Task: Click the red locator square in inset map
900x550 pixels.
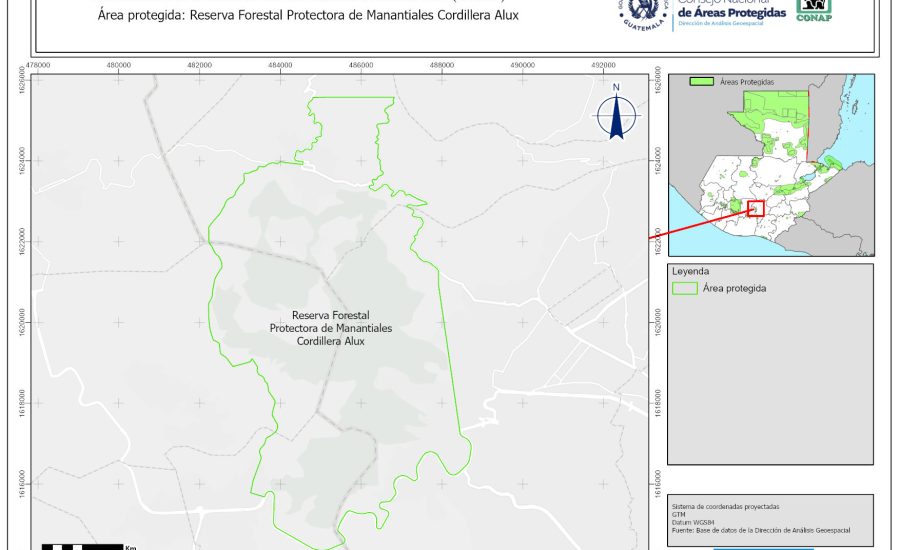Action: (755, 208)
